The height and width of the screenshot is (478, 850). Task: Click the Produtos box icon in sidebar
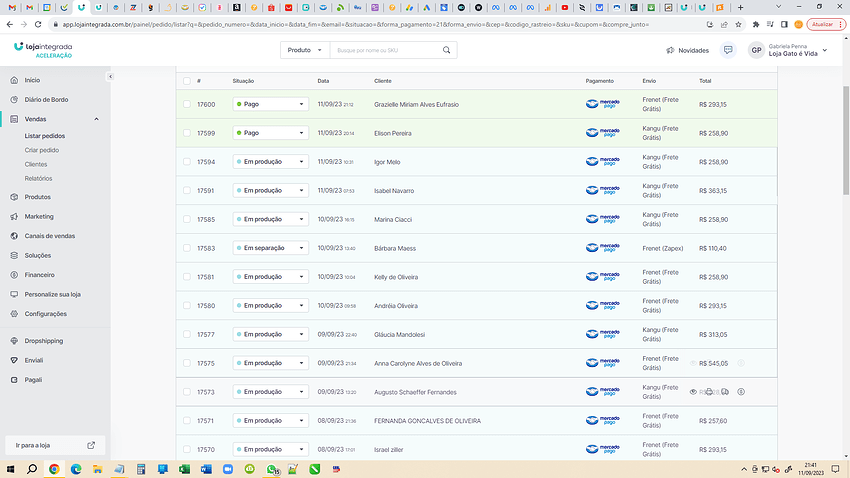[x=14, y=197]
